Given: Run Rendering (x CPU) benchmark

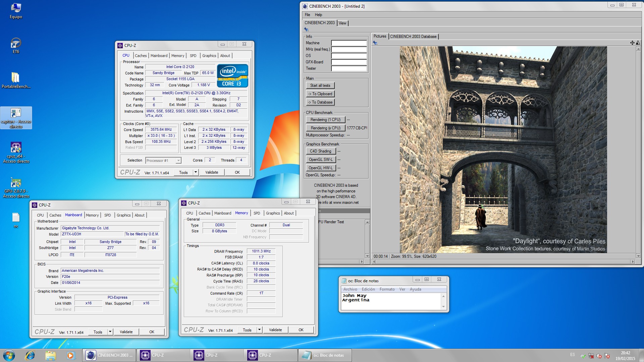Looking at the screenshot, I should pyautogui.click(x=325, y=128).
